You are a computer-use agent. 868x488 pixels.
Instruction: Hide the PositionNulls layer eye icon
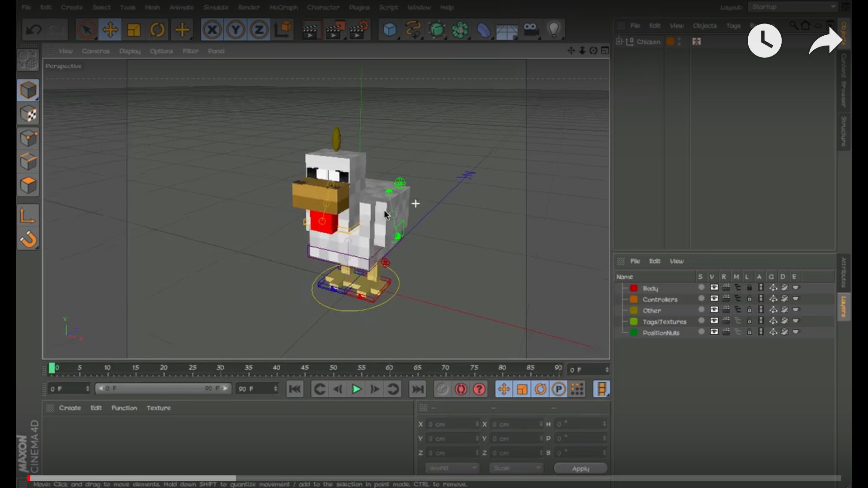pyautogui.click(x=714, y=332)
